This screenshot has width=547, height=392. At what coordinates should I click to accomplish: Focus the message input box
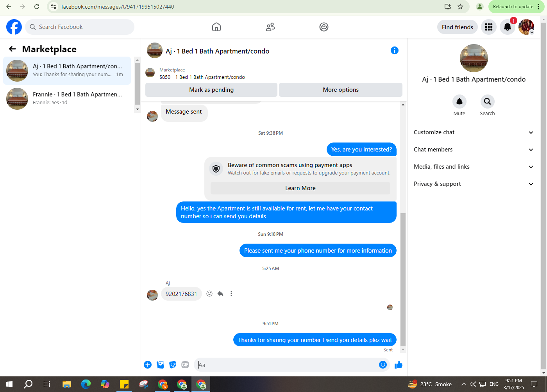pos(287,365)
